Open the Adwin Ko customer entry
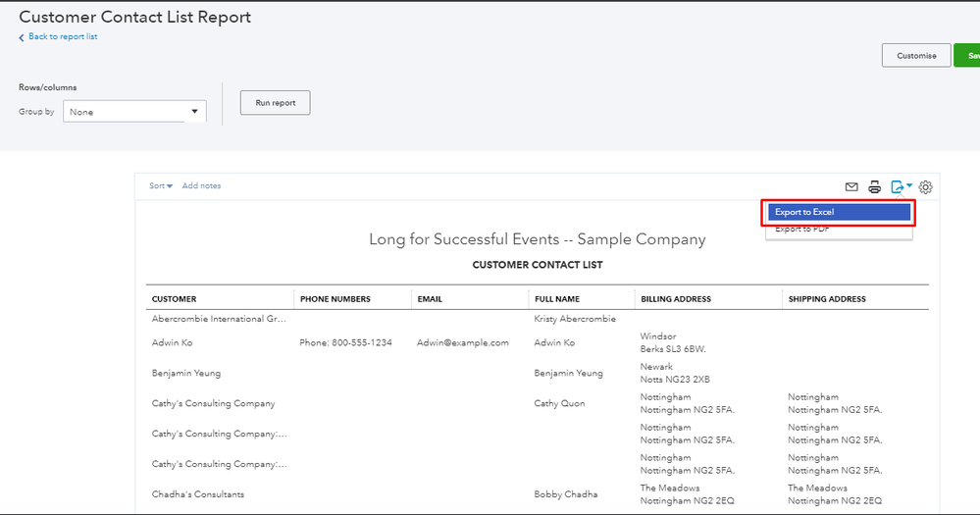 pyautogui.click(x=172, y=342)
